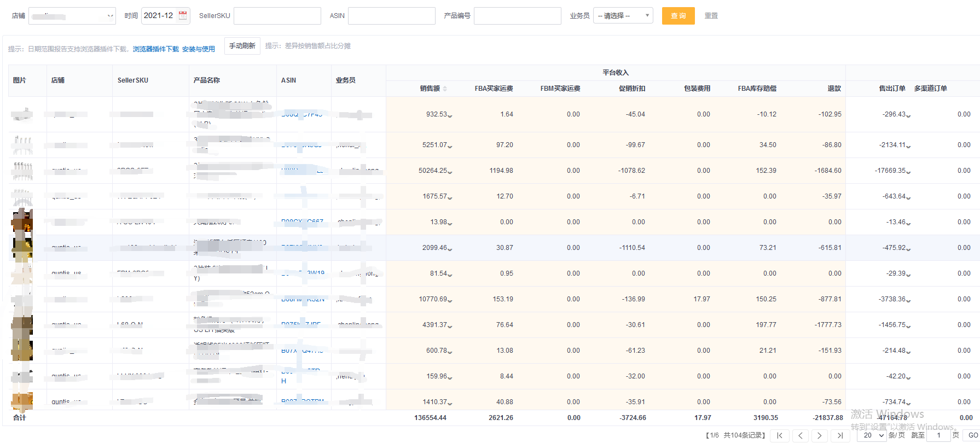
Task: Jump to the last page of results
Action: [x=840, y=435]
